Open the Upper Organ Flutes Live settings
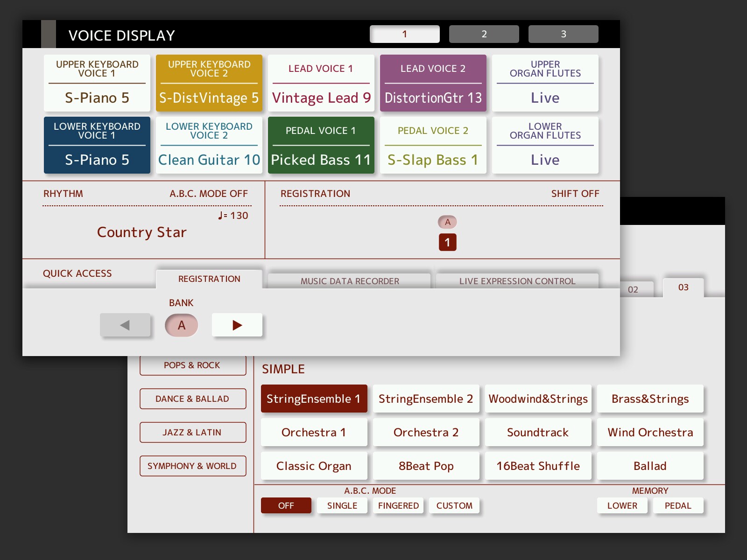The image size is (747, 560). pyautogui.click(x=545, y=83)
